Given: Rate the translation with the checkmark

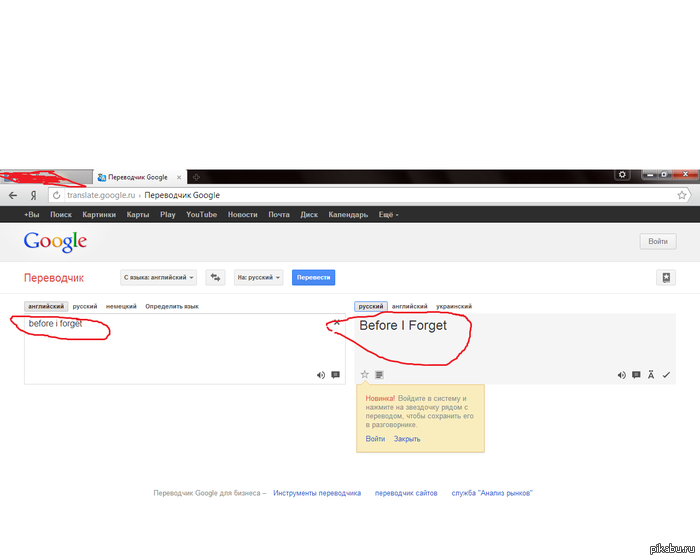Looking at the screenshot, I should pos(666,375).
